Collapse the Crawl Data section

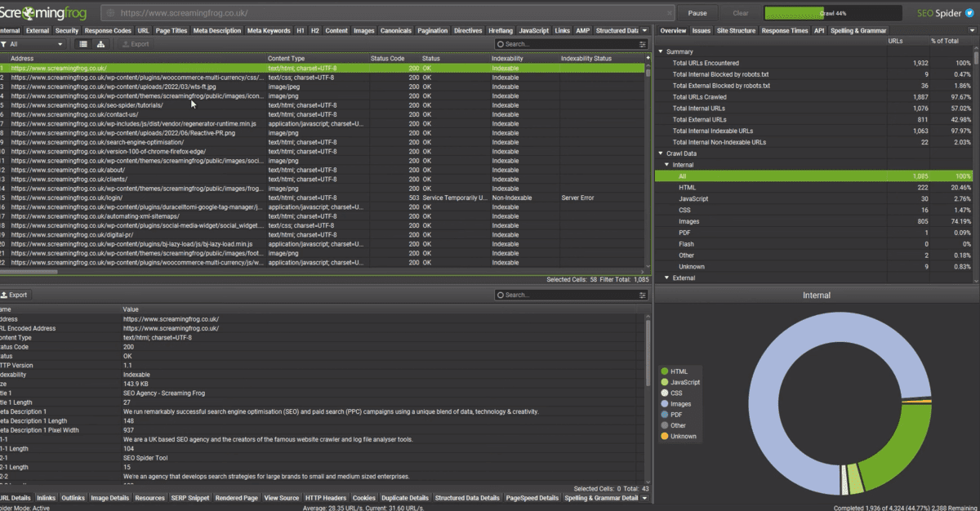[x=661, y=153]
